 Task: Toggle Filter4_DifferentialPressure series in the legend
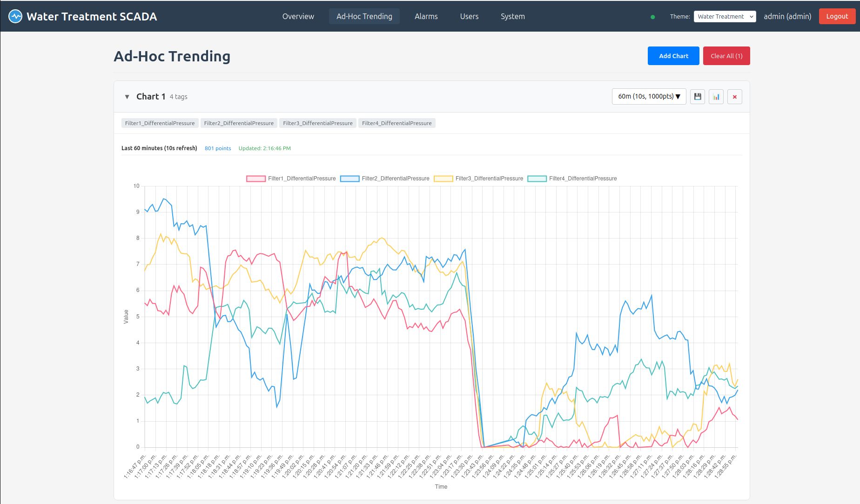572,179
